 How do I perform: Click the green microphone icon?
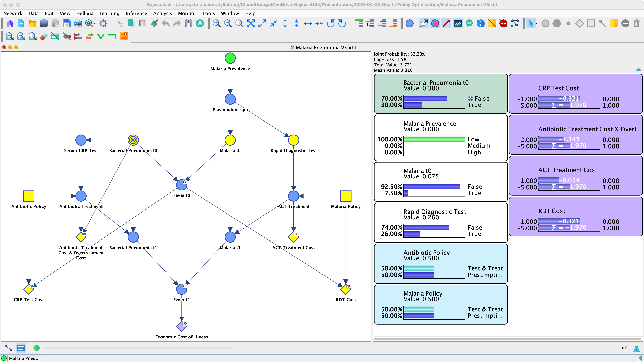point(200,24)
